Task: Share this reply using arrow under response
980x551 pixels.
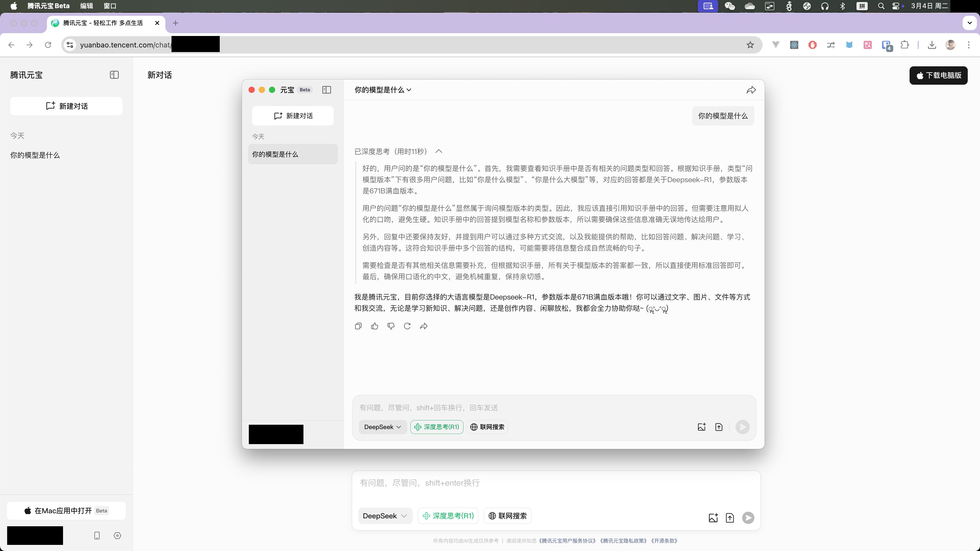Action: tap(424, 326)
